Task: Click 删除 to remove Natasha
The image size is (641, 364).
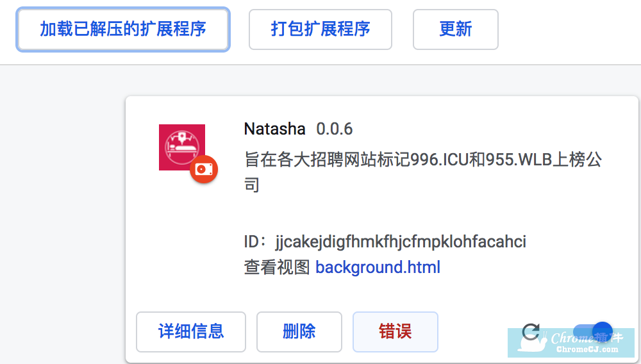Action: pos(299,332)
